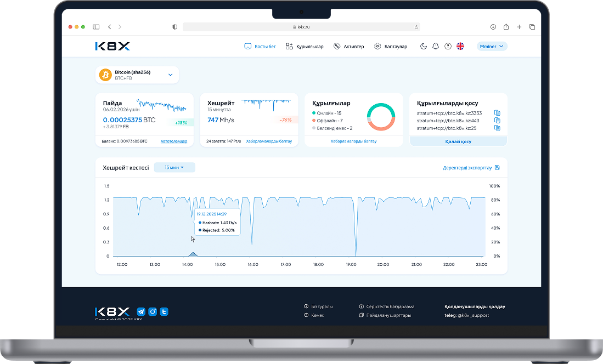Copy the stratum address ending in 443
The image size is (603, 364).
click(497, 121)
